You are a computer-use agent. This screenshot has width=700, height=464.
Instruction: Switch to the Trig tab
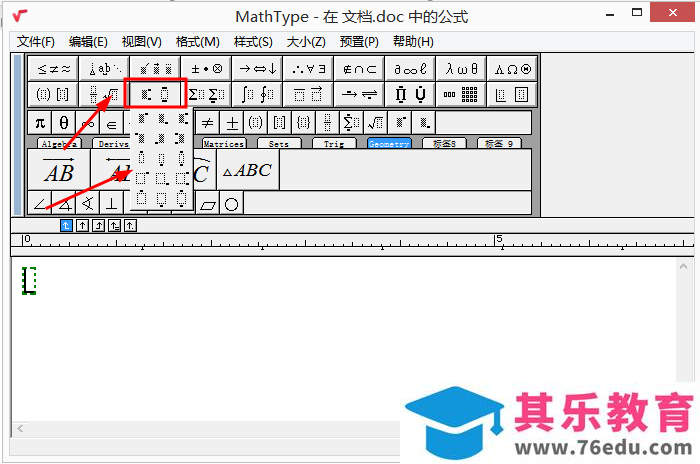click(x=334, y=143)
